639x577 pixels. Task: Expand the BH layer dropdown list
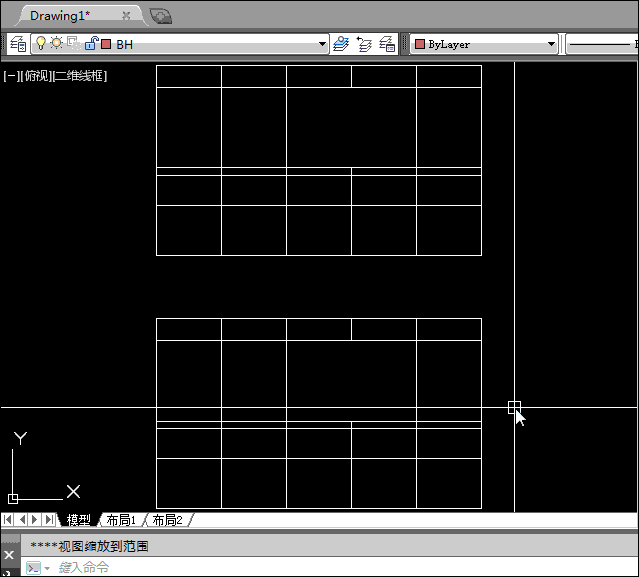[x=322, y=44]
